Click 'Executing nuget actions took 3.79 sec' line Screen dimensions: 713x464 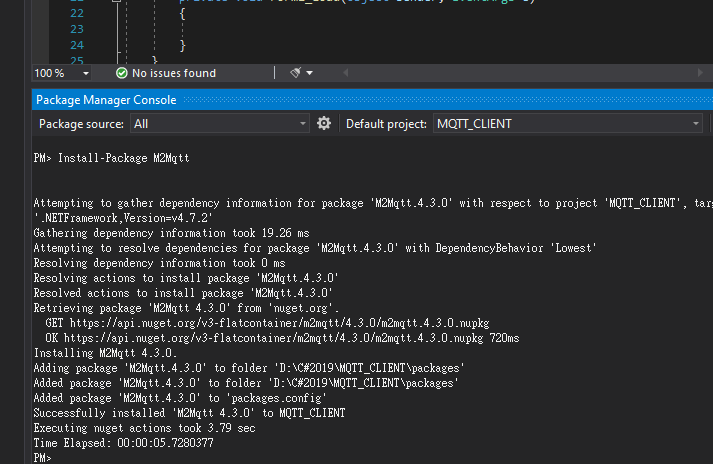(x=144, y=428)
